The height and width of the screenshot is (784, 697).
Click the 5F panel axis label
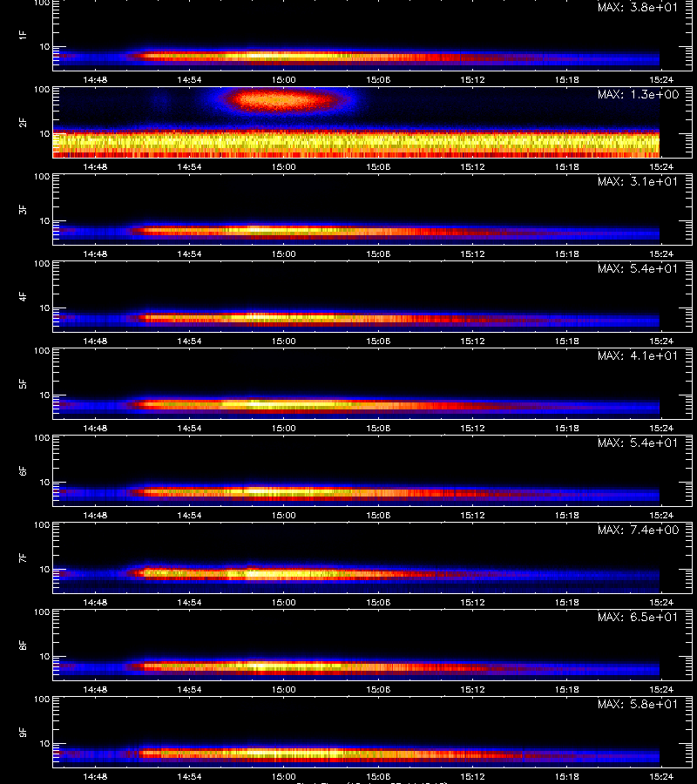[x=23, y=383]
